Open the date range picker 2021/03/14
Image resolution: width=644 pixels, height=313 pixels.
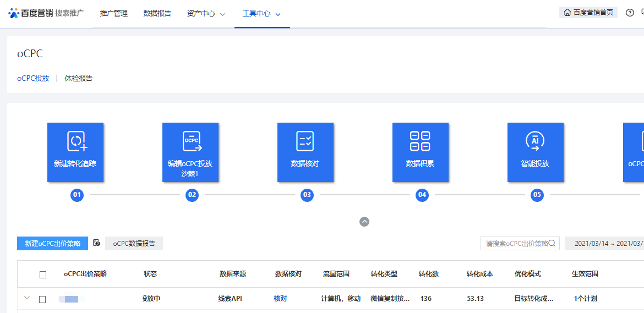[x=604, y=243]
